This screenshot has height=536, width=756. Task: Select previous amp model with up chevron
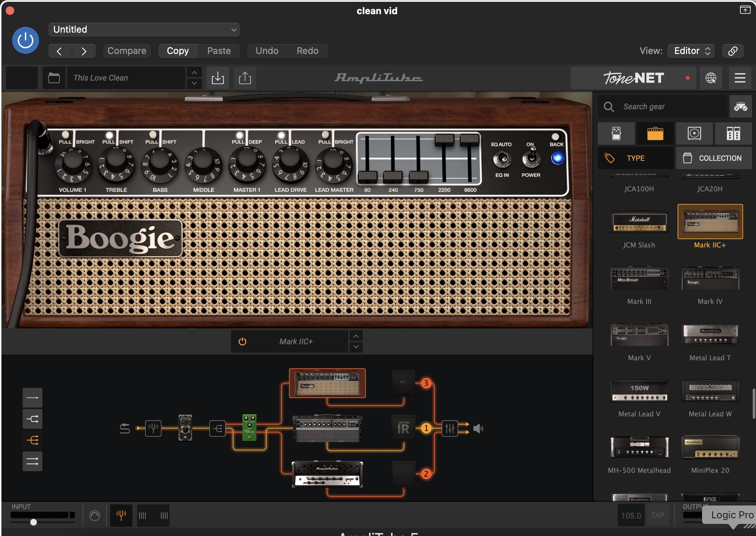(x=356, y=336)
